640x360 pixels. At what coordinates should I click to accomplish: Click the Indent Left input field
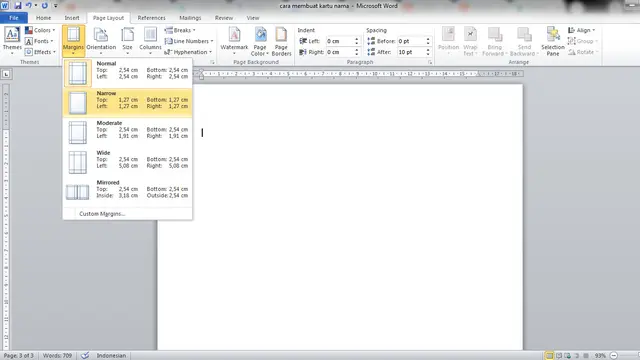coord(340,41)
